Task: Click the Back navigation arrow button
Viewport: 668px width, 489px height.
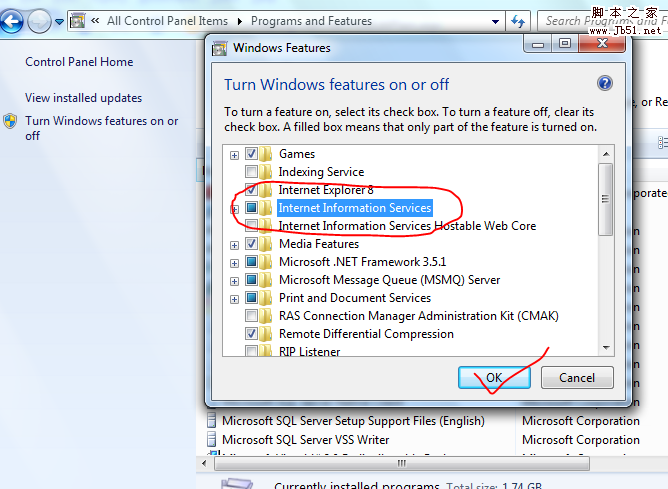Action: pos(12,21)
